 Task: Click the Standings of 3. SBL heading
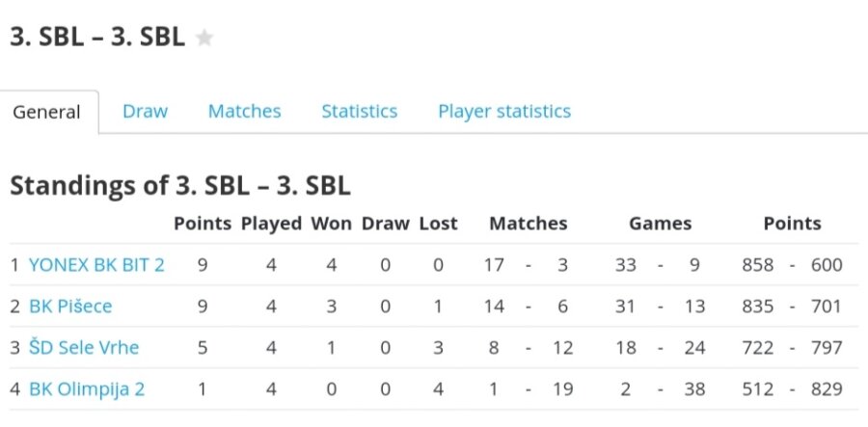179,185
